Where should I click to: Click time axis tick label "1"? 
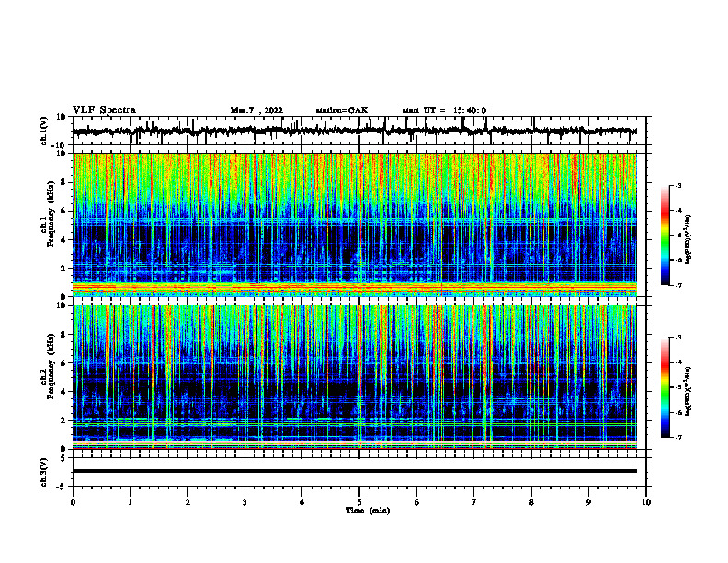(130, 502)
